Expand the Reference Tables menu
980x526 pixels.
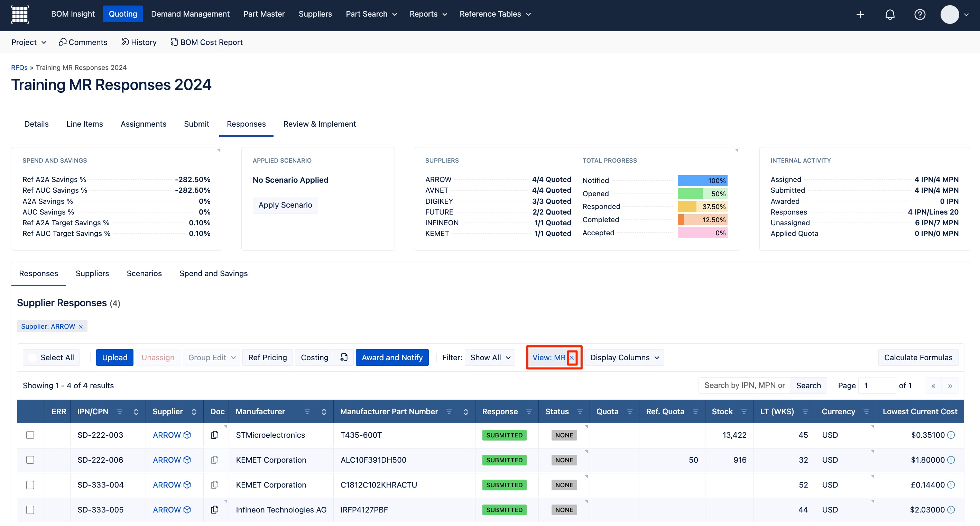[x=495, y=14]
